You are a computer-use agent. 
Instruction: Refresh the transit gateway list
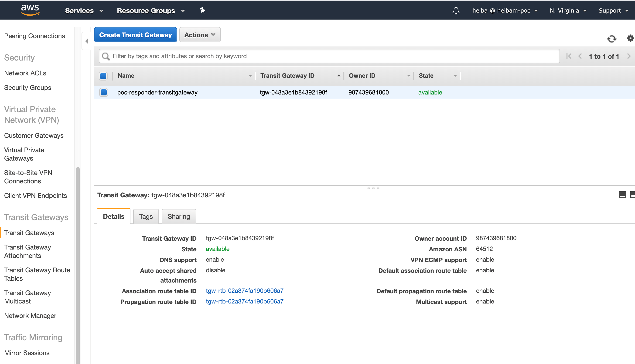coord(611,39)
